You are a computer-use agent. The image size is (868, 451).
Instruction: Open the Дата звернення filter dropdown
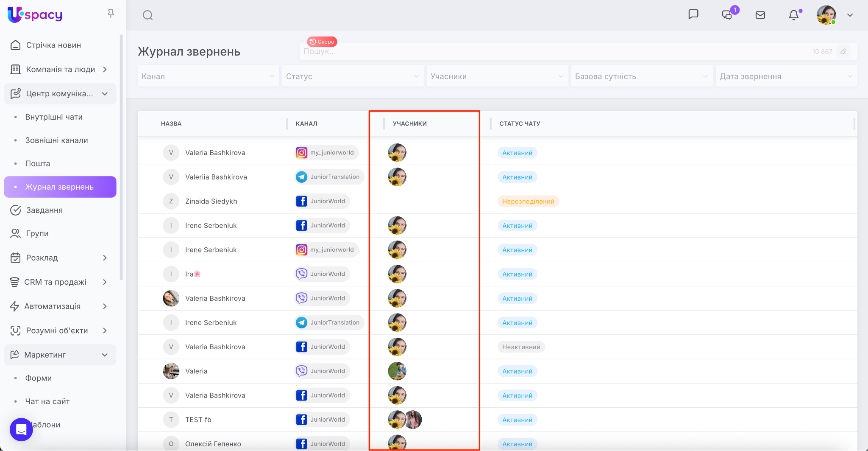786,76
